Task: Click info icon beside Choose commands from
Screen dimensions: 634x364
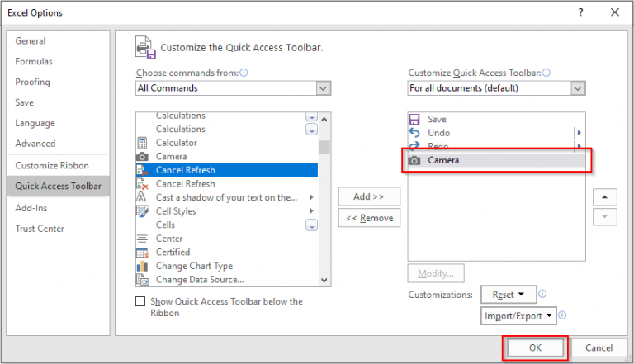Action: click(x=244, y=73)
